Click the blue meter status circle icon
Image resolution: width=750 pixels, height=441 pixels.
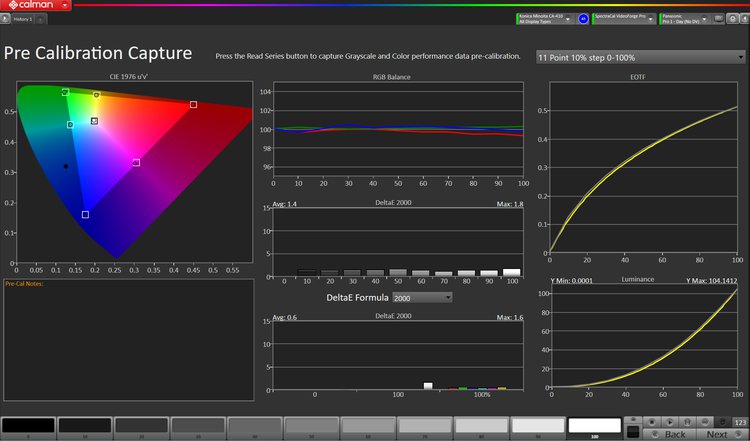point(583,19)
